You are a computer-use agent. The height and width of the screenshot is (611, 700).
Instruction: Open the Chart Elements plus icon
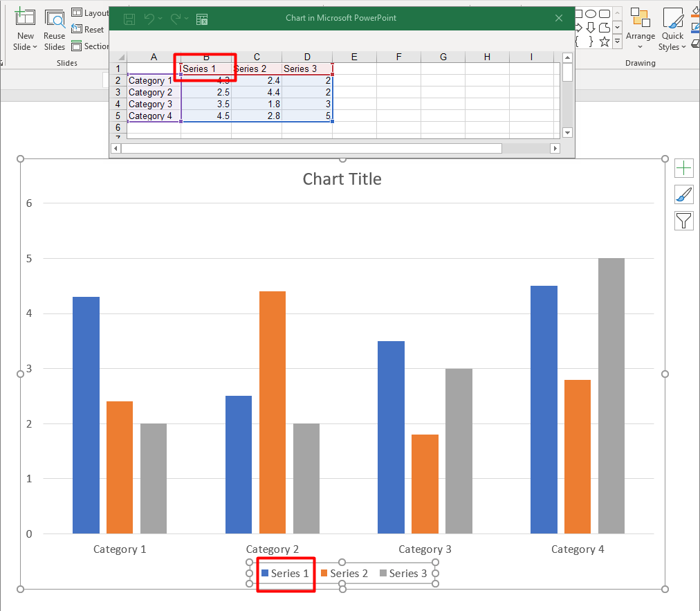[683, 167]
